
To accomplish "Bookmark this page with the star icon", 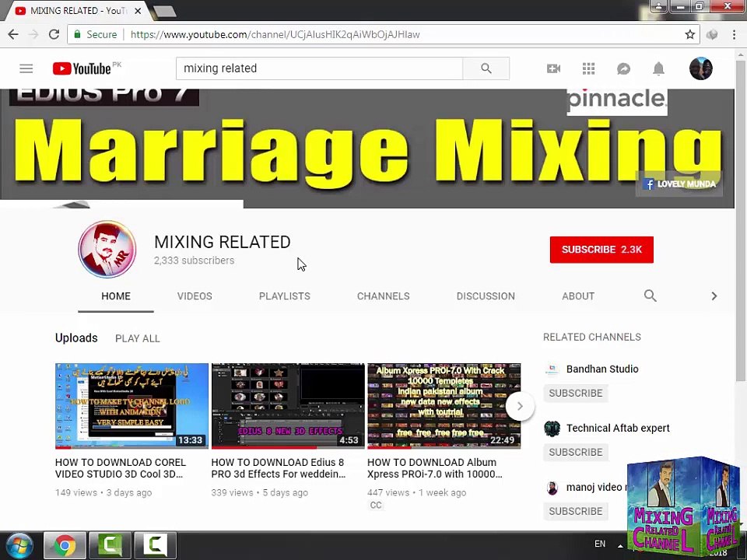I will [689, 34].
